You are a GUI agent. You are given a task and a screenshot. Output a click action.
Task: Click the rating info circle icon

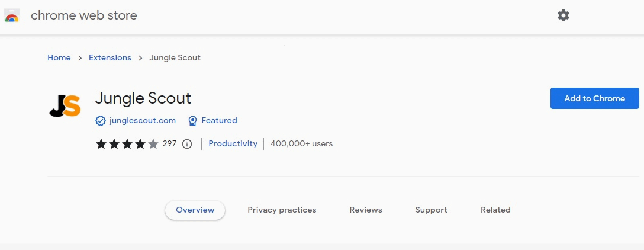(x=187, y=144)
